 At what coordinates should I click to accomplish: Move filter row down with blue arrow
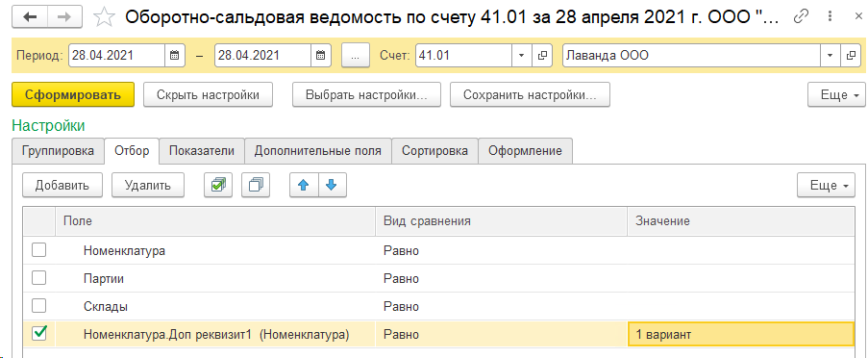point(333,185)
